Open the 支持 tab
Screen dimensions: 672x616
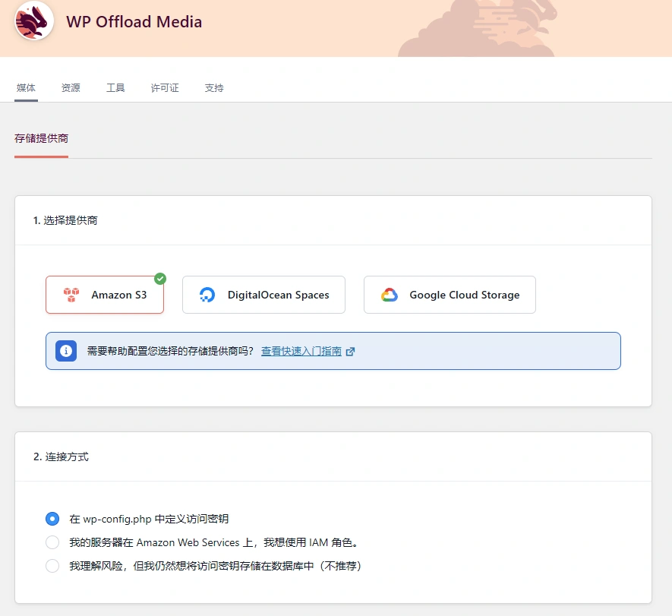(213, 87)
